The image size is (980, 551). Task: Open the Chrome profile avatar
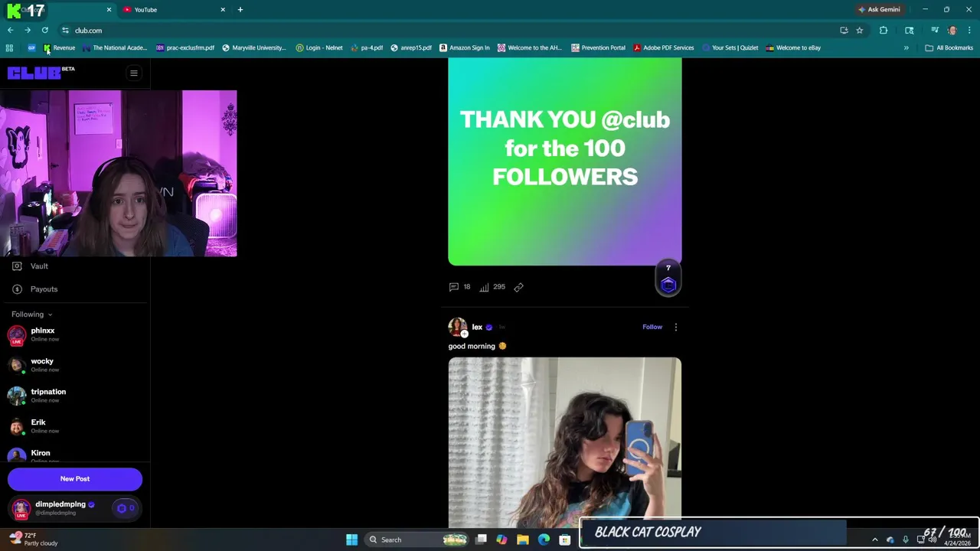(952, 31)
